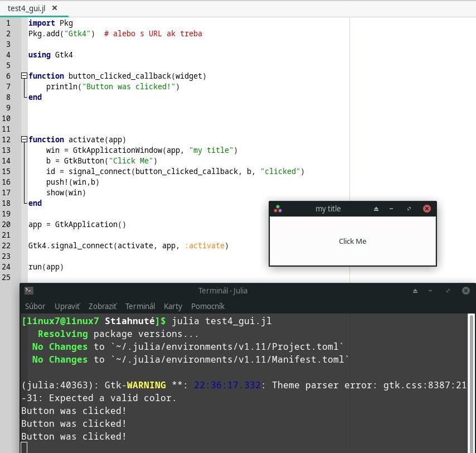Select the test4_gui.jl editor tab
The image size is (476, 453).
[x=26, y=8]
